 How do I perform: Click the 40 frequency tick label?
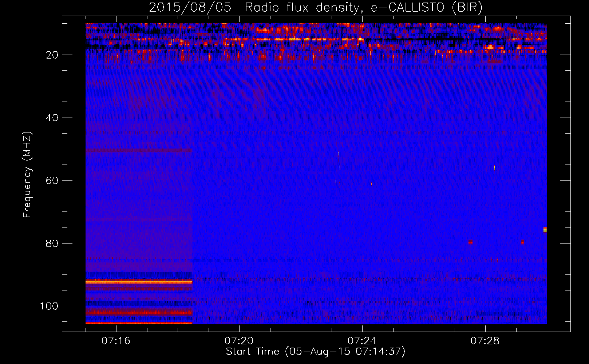click(52, 118)
